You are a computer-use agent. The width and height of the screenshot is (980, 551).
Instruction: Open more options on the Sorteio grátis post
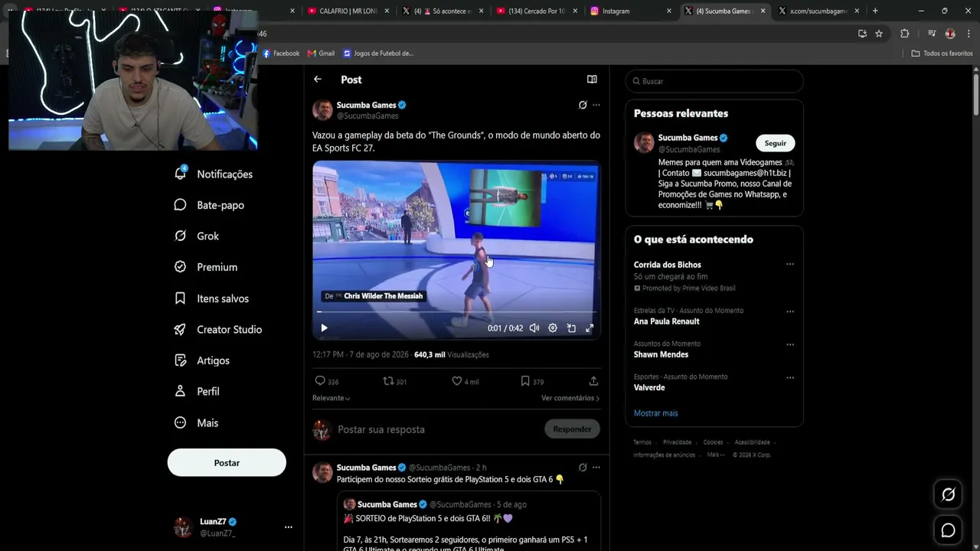click(596, 468)
